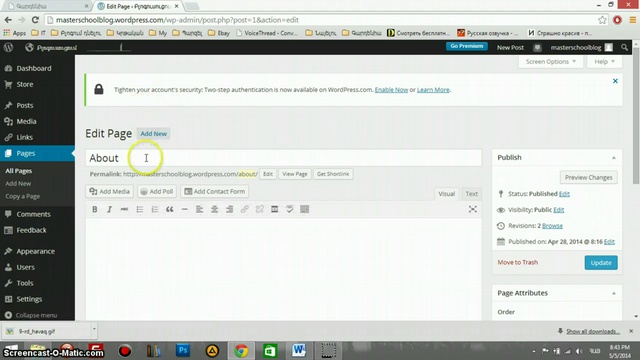The height and width of the screenshot is (360, 640).
Task: Collapse the admin sidebar menu
Action: (x=31, y=315)
